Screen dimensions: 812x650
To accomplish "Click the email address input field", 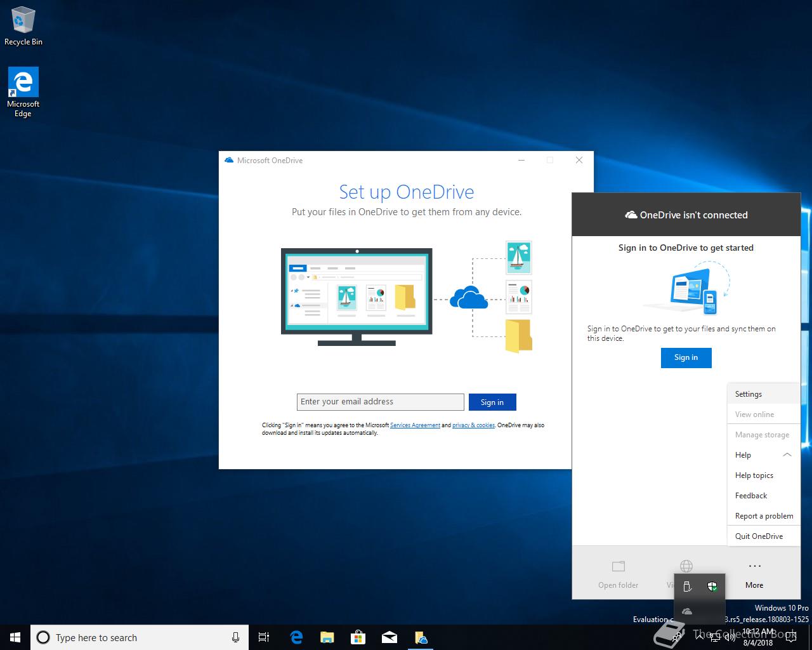I will [381, 402].
